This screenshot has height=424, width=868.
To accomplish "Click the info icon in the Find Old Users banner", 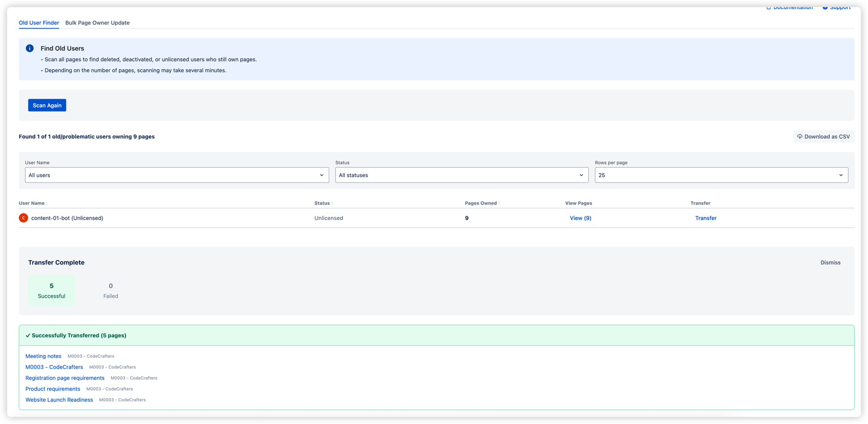I will 29,48.
